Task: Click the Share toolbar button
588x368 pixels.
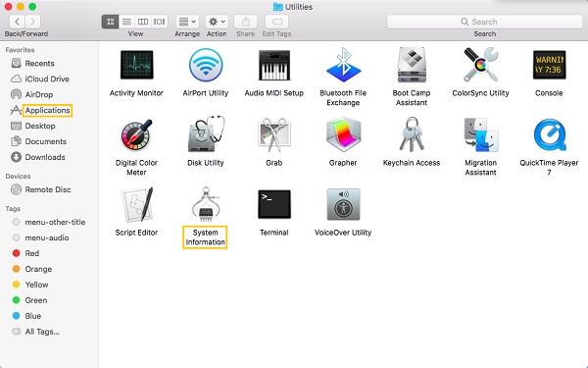Action: pos(245,22)
